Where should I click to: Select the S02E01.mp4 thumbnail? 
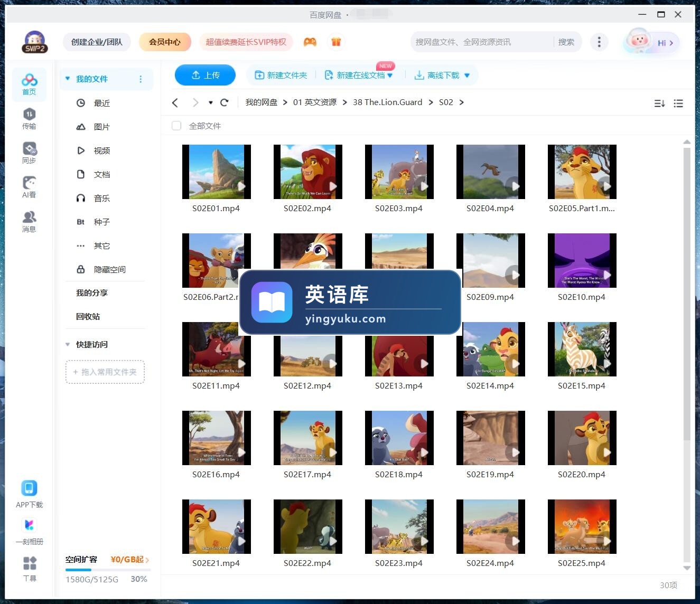(x=216, y=172)
